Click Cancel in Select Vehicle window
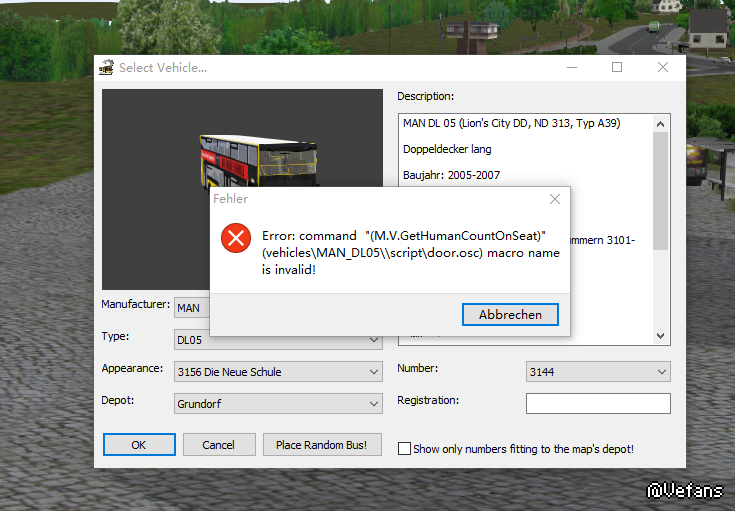735x511 pixels. (219, 444)
